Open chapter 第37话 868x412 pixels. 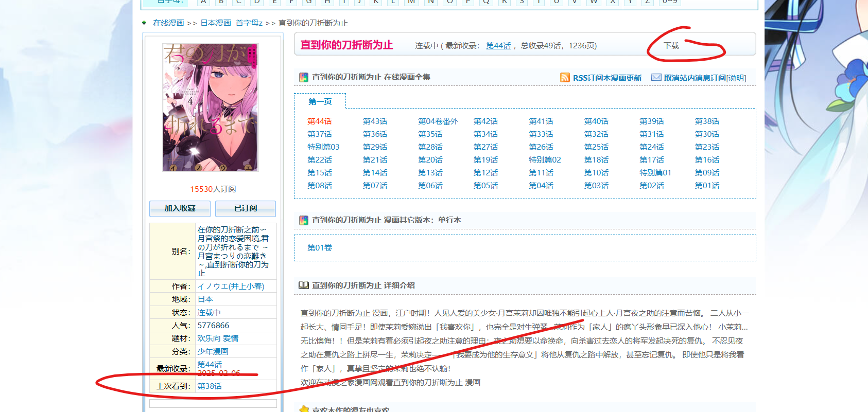tap(320, 134)
